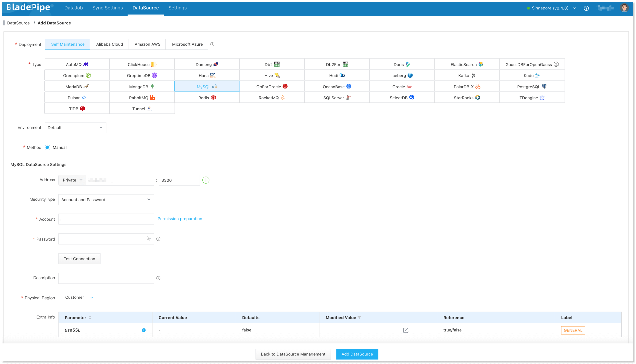This screenshot has height=364, width=636.
Task: Open the Private address type dropdown
Action: pyautogui.click(x=72, y=180)
